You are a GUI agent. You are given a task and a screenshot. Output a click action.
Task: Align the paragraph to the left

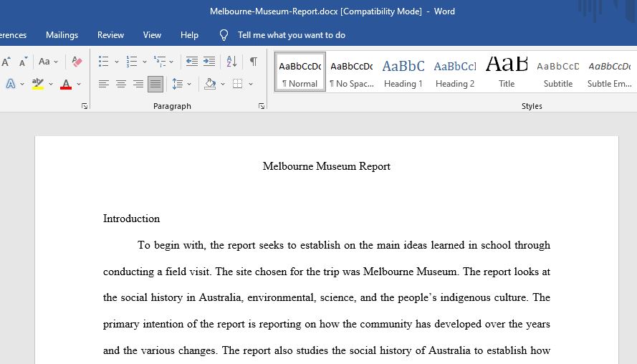(104, 84)
